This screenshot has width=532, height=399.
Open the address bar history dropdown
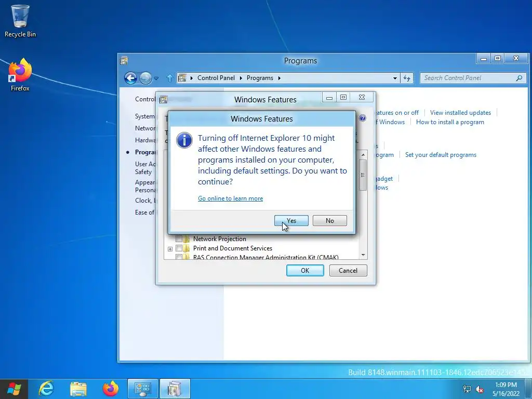pos(395,78)
